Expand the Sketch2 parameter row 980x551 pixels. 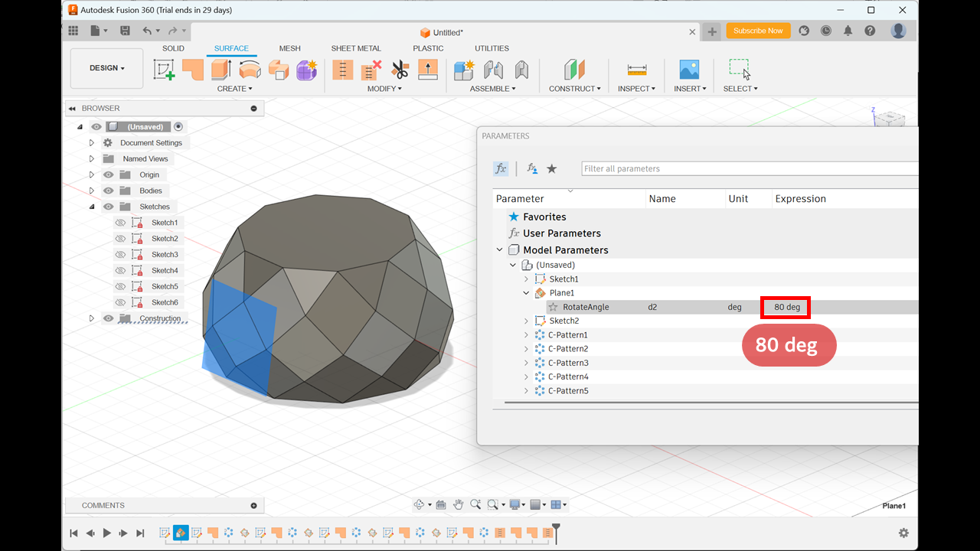point(526,321)
